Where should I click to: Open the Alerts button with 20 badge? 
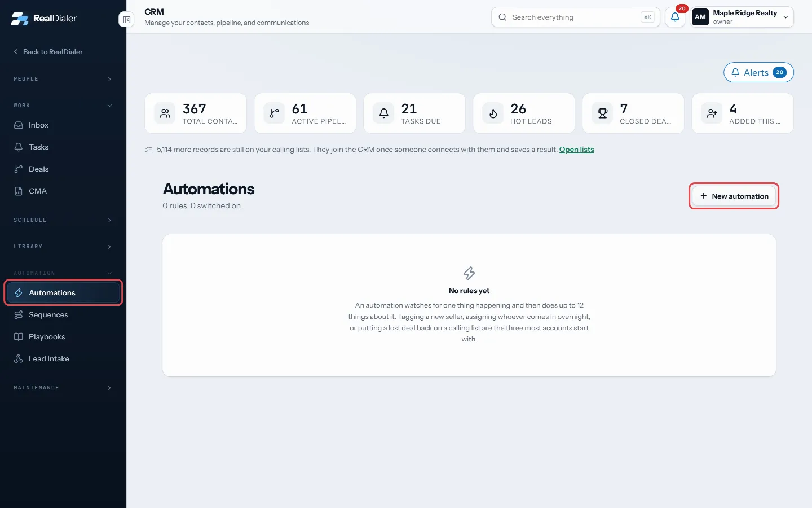click(758, 72)
